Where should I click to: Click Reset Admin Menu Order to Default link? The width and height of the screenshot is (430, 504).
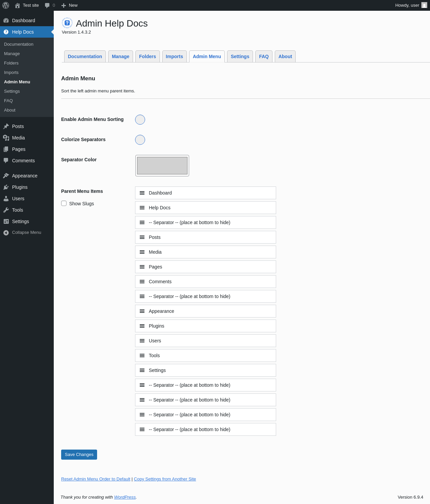(x=96, y=479)
